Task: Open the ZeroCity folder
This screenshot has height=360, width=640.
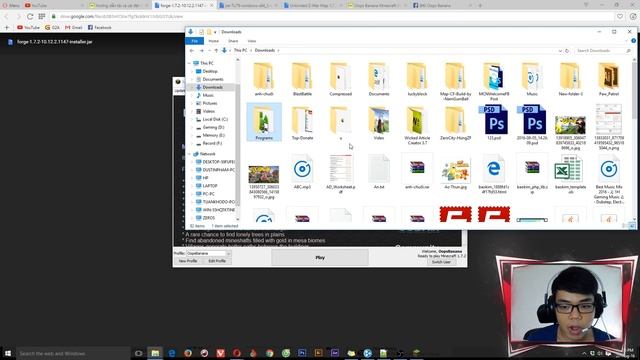Action: 455,123
